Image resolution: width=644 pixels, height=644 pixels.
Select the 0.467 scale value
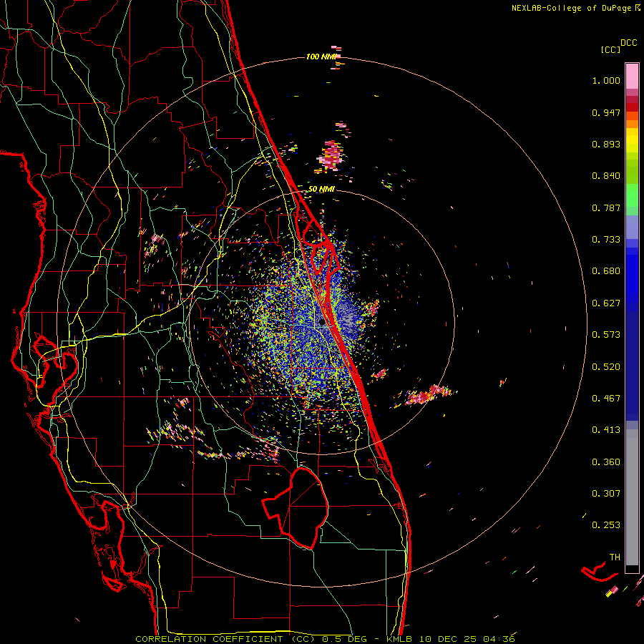tap(606, 399)
